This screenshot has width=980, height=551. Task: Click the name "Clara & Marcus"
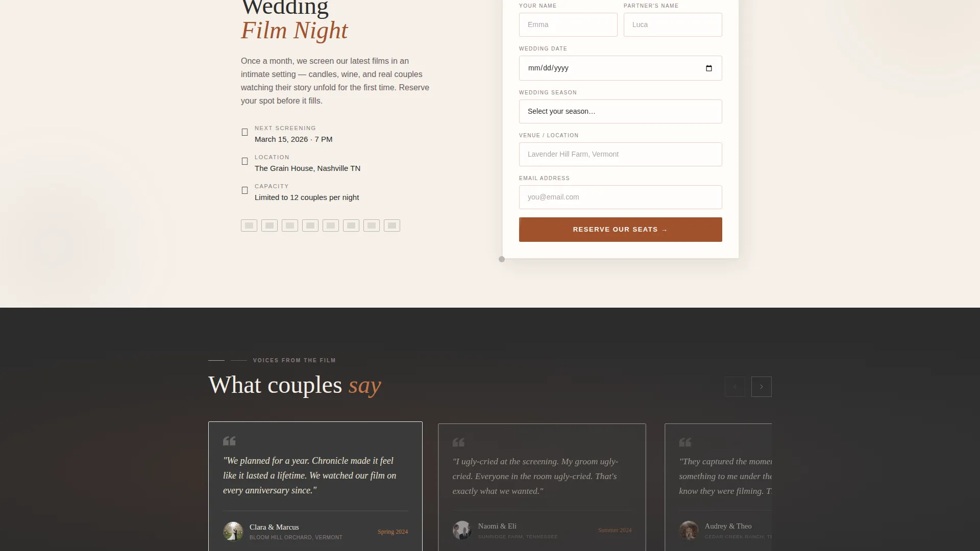click(274, 527)
